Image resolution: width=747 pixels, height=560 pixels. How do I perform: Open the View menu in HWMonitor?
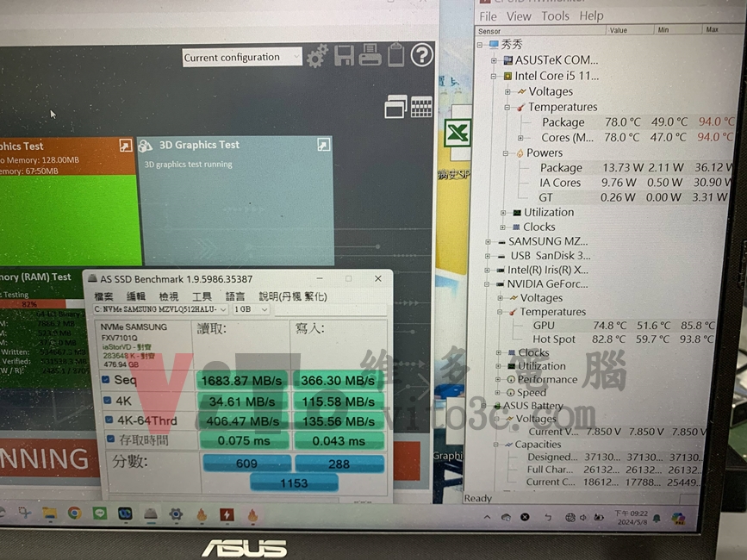(x=519, y=16)
